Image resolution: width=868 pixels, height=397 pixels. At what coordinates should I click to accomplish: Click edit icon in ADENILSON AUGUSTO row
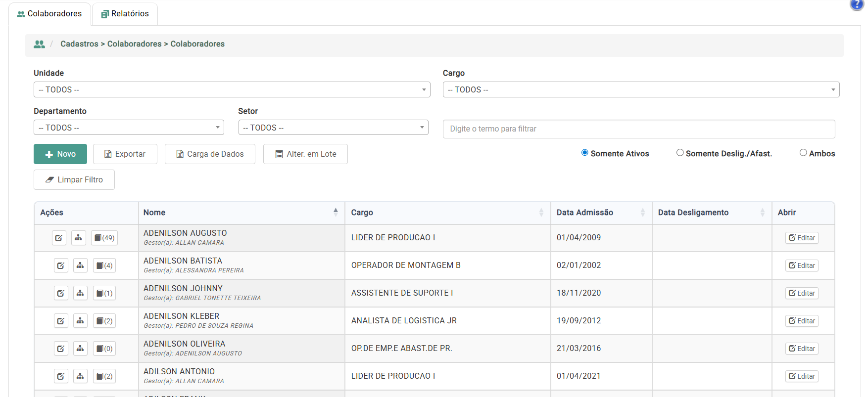tap(59, 238)
